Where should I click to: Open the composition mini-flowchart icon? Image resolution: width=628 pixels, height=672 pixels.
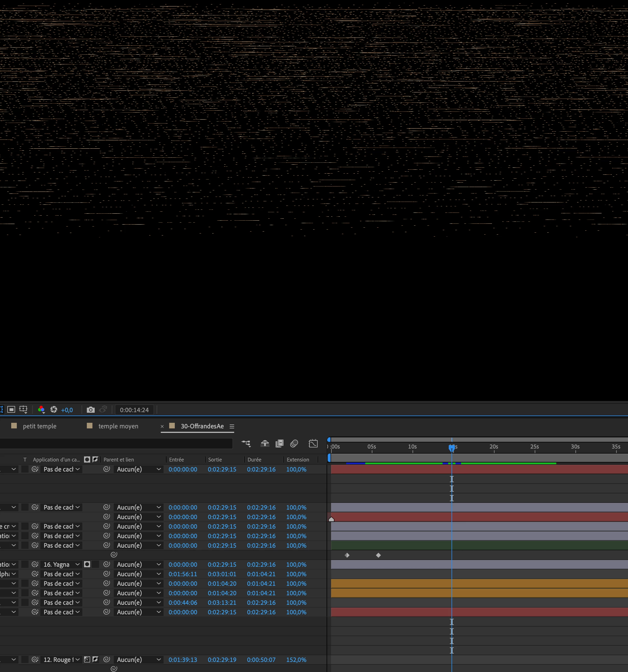246,444
